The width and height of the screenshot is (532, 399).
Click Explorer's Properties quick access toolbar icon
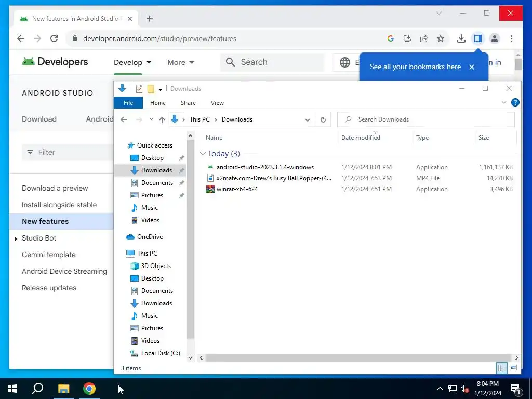139,88
